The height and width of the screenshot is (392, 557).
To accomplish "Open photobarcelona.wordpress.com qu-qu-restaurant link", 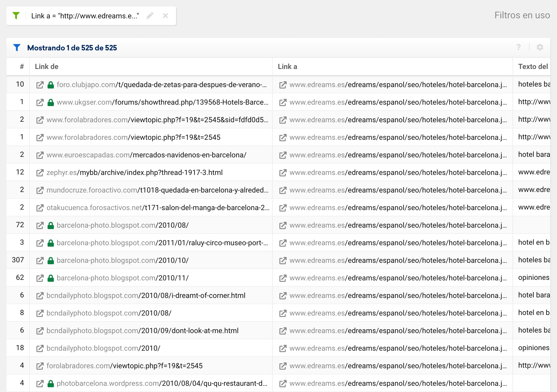I will click(x=162, y=383).
